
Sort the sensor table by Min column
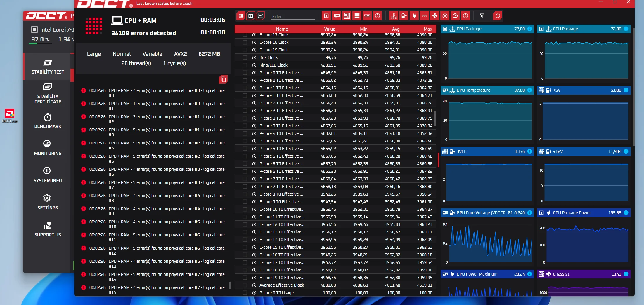point(364,29)
